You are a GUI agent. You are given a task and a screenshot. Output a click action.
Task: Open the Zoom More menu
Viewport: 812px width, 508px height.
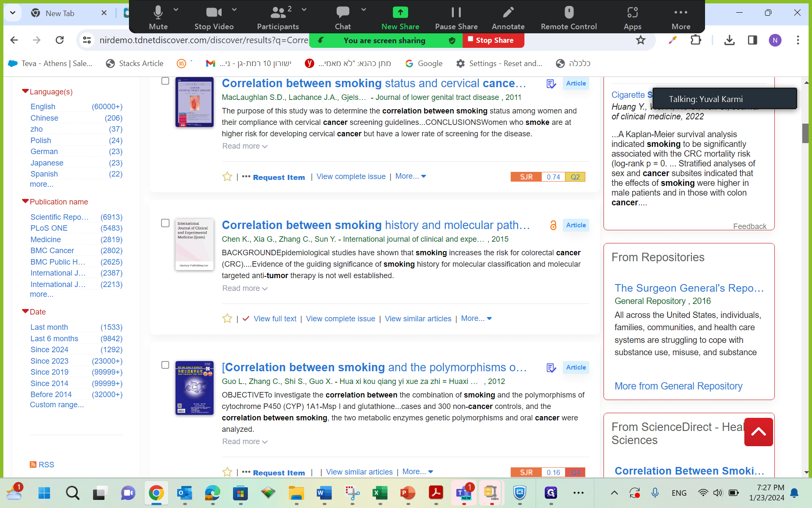coord(681,18)
